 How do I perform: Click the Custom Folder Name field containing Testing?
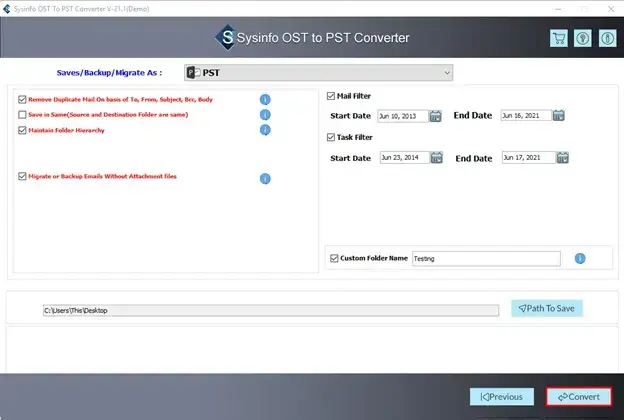pyautogui.click(x=486, y=259)
